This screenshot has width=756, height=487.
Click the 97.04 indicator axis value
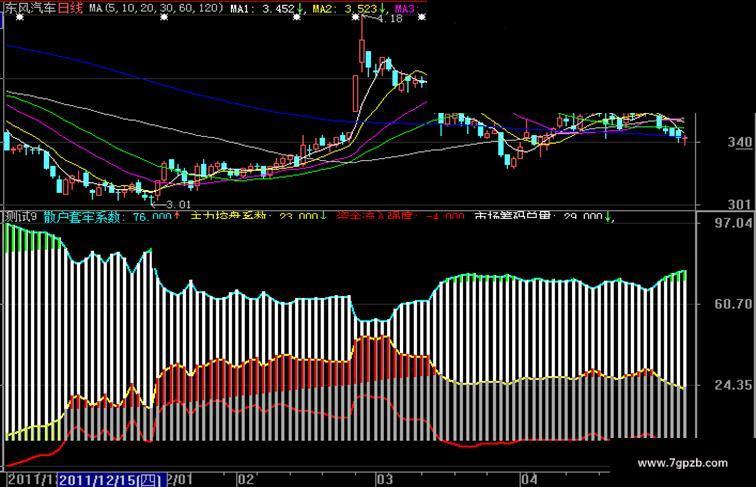pyautogui.click(x=733, y=223)
